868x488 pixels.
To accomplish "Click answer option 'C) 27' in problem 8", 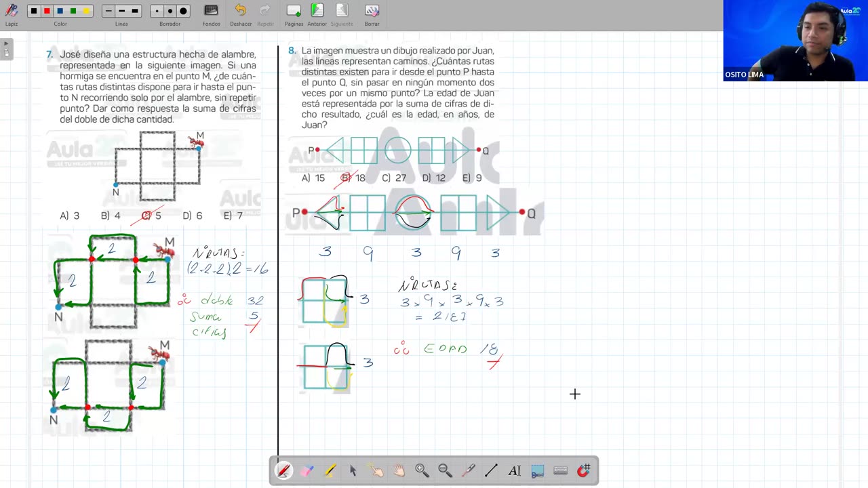I will (394, 178).
